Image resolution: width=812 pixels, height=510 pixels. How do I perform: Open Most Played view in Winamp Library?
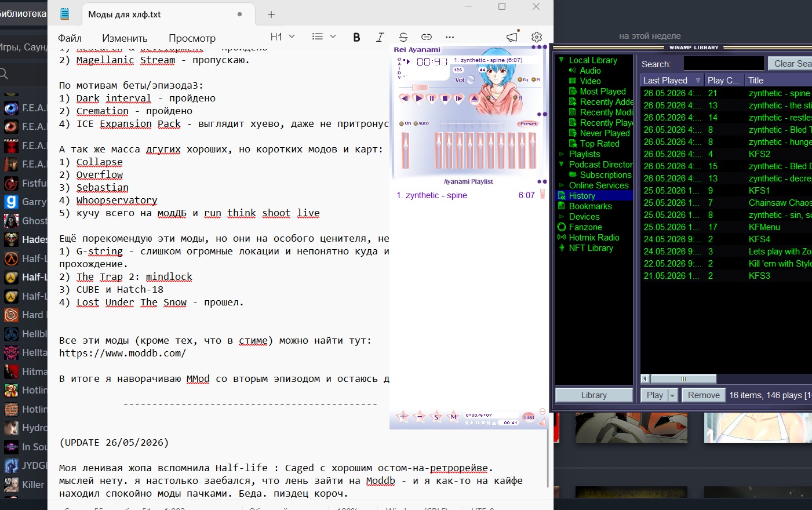point(603,92)
